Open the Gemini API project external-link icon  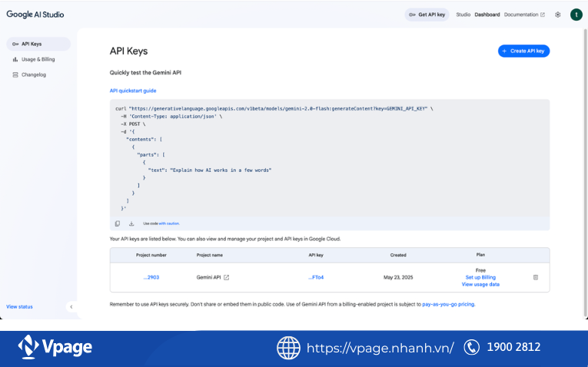[x=227, y=277]
